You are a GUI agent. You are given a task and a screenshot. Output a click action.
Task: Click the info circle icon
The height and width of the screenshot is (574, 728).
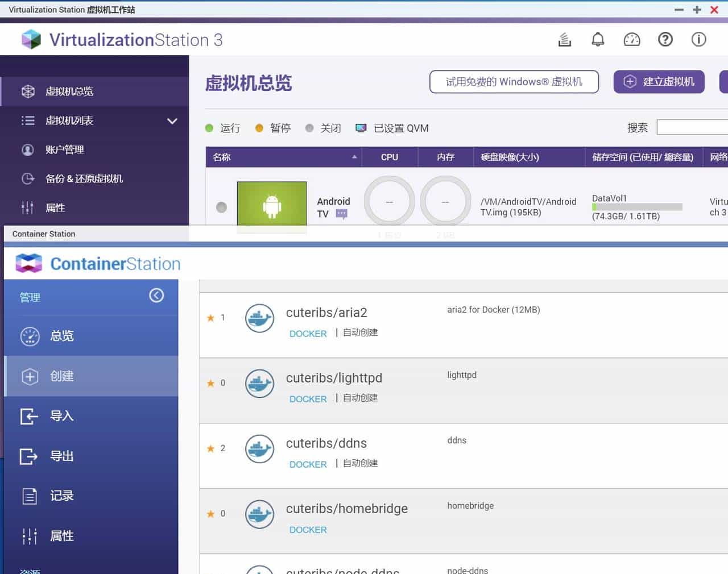pyautogui.click(x=698, y=39)
